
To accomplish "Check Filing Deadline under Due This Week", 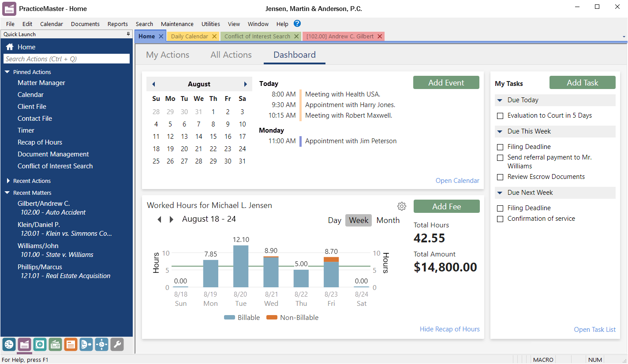I will pyautogui.click(x=500, y=147).
